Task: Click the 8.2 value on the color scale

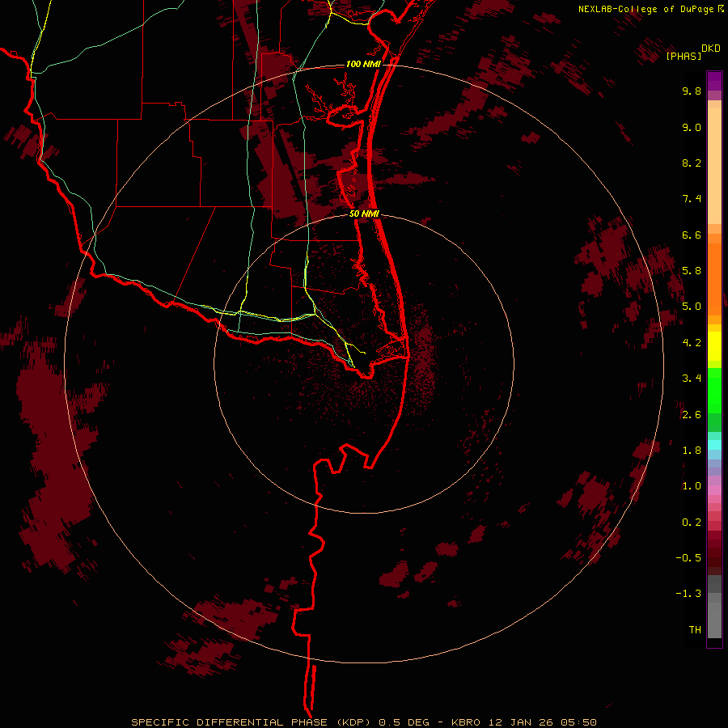Action: [692, 163]
